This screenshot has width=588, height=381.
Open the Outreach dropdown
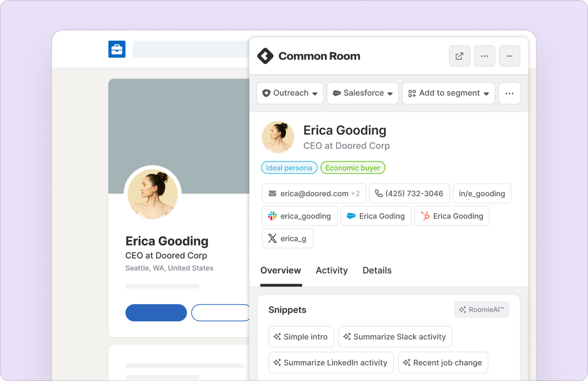click(x=290, y=93)
